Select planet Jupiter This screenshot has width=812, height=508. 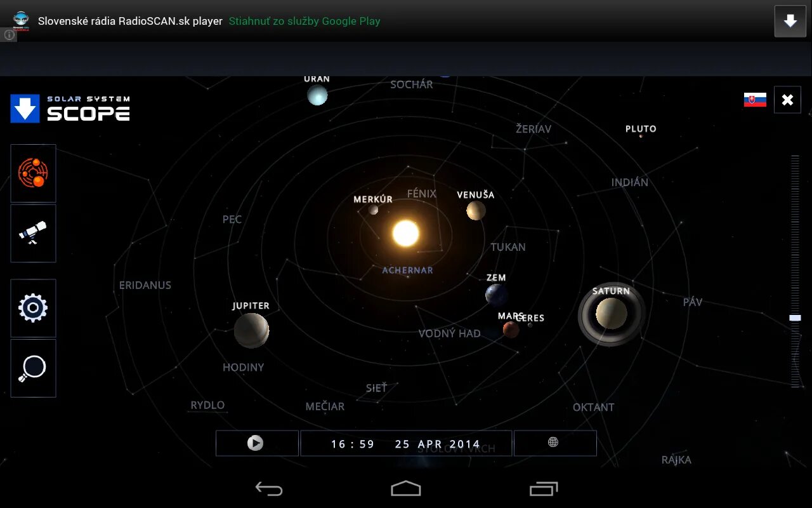[x=252, y=330]
